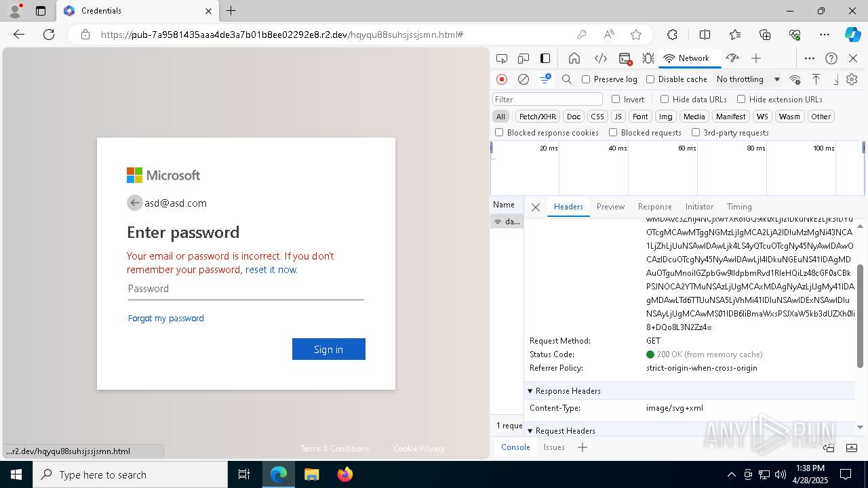This screenshot has height=488, width=868.
Task: Click back arrow beside asd@asd.com
Action: [x=134, y=203]
